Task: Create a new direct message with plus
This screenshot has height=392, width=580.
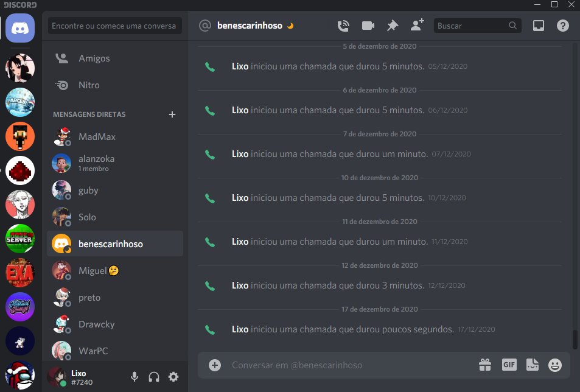Action: 172,114
